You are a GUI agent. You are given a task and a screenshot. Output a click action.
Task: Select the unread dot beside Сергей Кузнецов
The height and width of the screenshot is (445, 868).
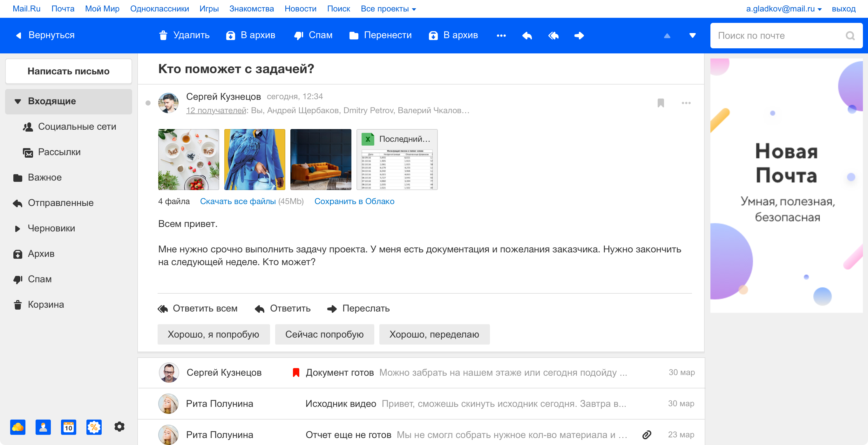(x=148, y=103)
